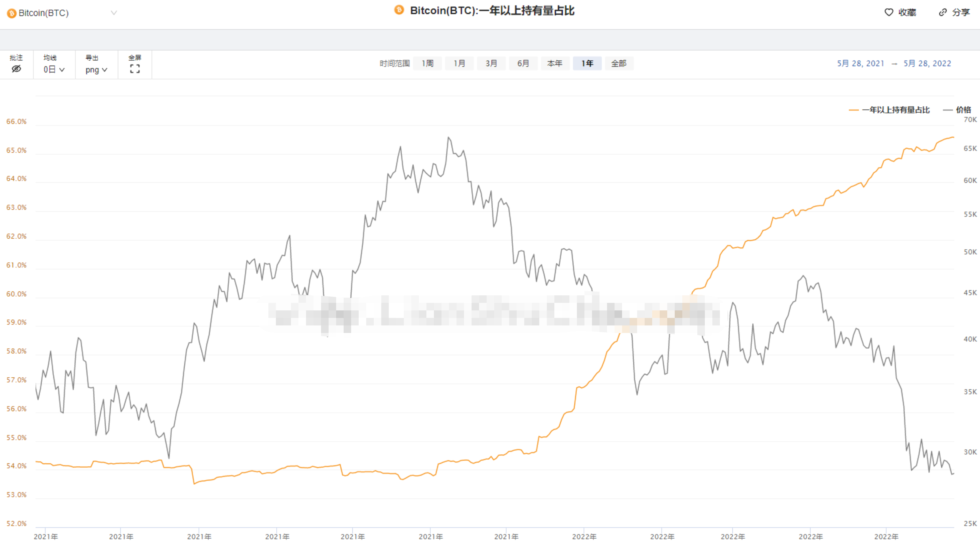
Task: Open the 均线 0日 moving average dropdown
Action: [x=54, y=70]
